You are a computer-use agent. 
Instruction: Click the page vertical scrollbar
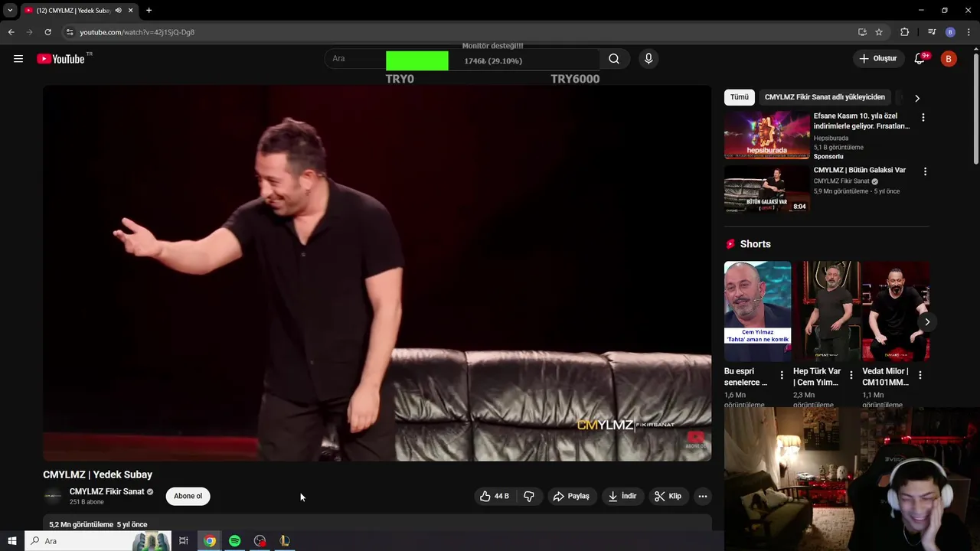[975, 107]
